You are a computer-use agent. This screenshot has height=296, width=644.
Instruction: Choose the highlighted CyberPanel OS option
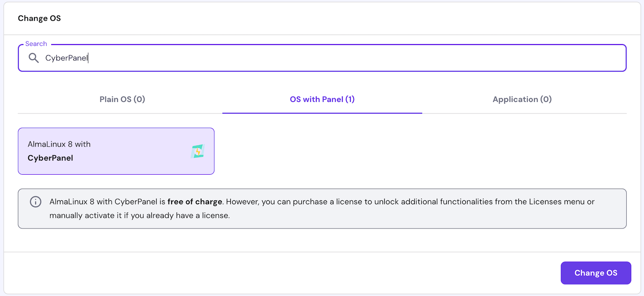[116, 151]
